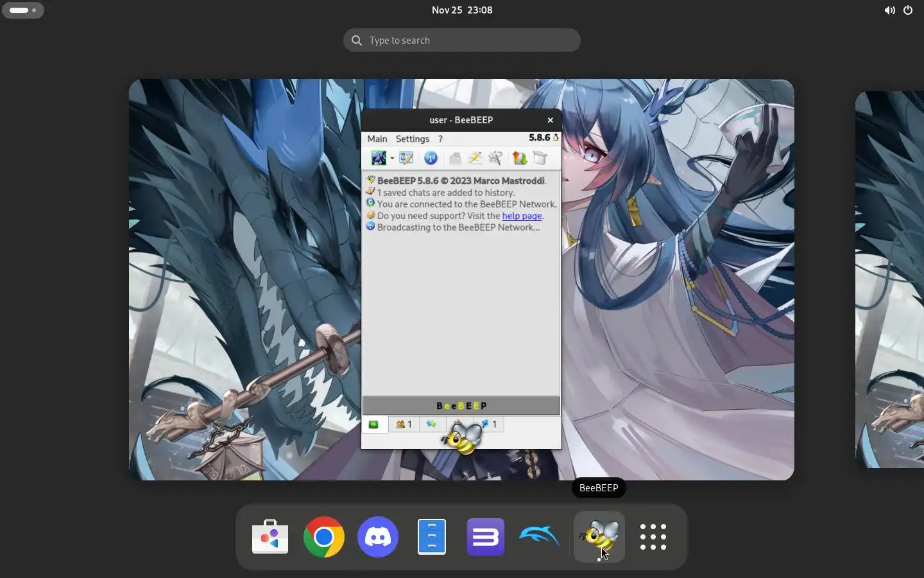This screenshot has width=924, height=578.
Task: Expand the status dropdown arrow beside the avatar
Action: pos(392,159)
